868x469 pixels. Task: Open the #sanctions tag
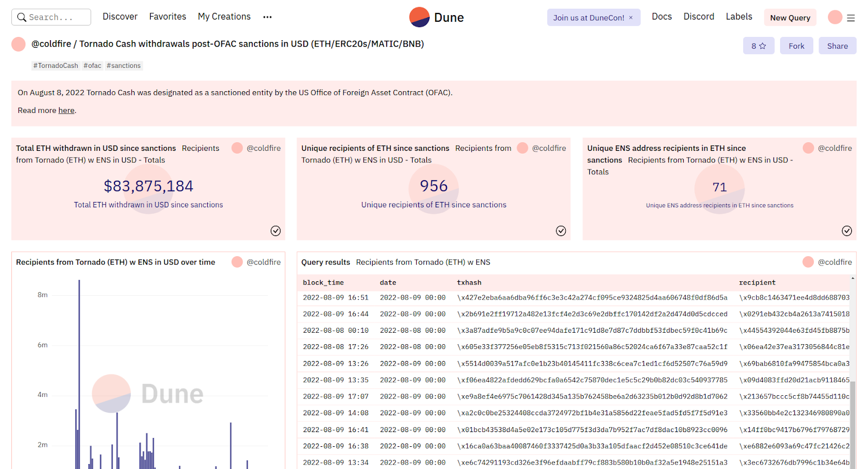coord(124,66)
